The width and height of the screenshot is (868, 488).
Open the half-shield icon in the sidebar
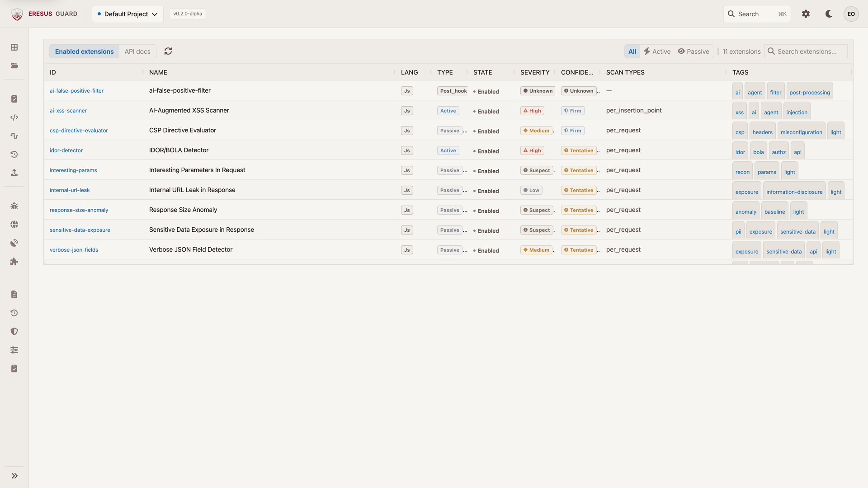coord(14,332)
